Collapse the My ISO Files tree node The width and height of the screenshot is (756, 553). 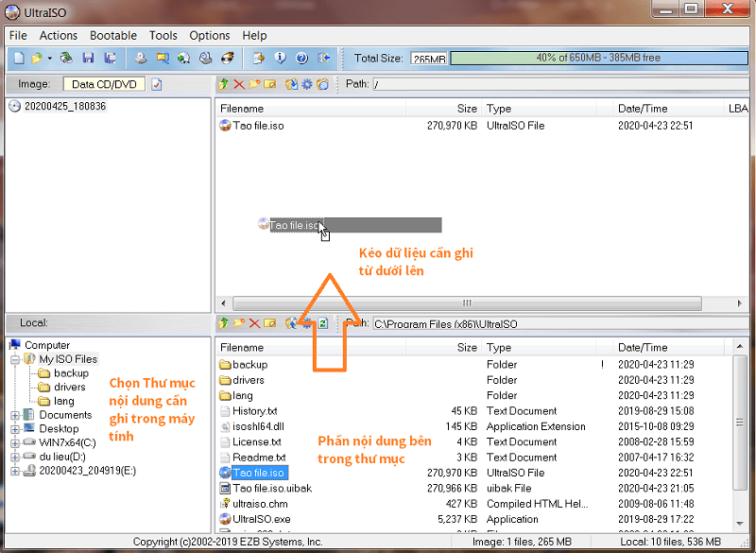coord(15,359)
